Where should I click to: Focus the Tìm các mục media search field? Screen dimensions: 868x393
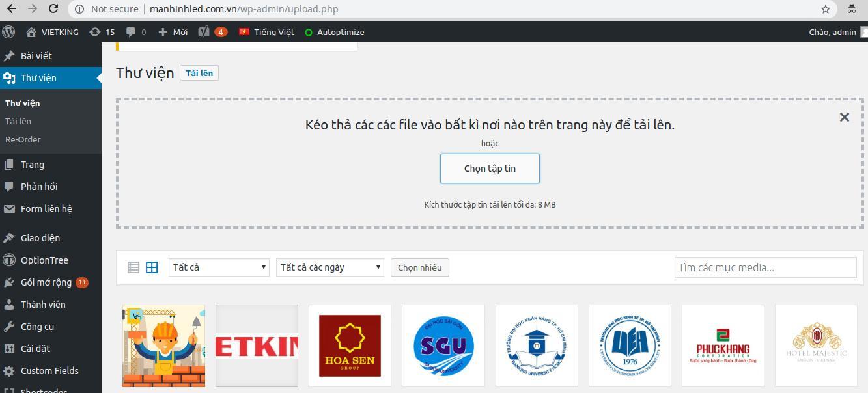(765, 267)
